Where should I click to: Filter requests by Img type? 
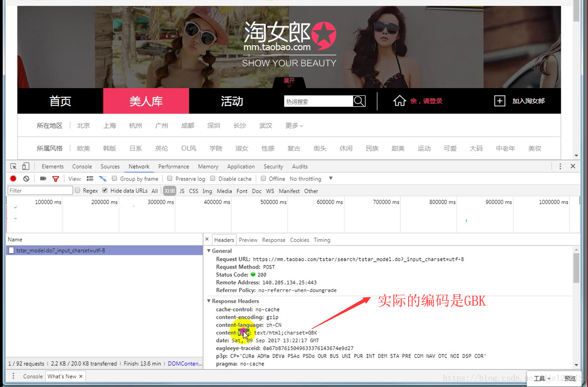(207, 191)
